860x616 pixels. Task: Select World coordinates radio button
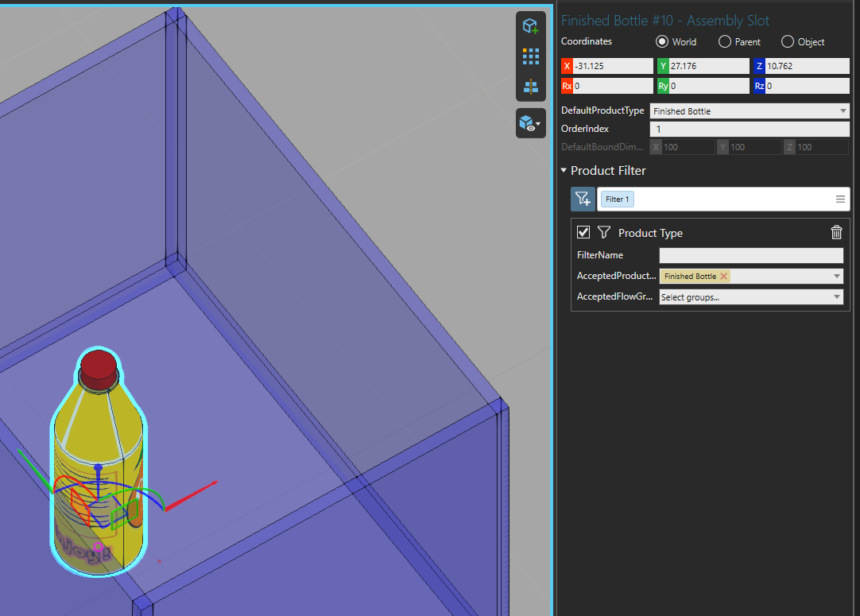click(661, 42)
